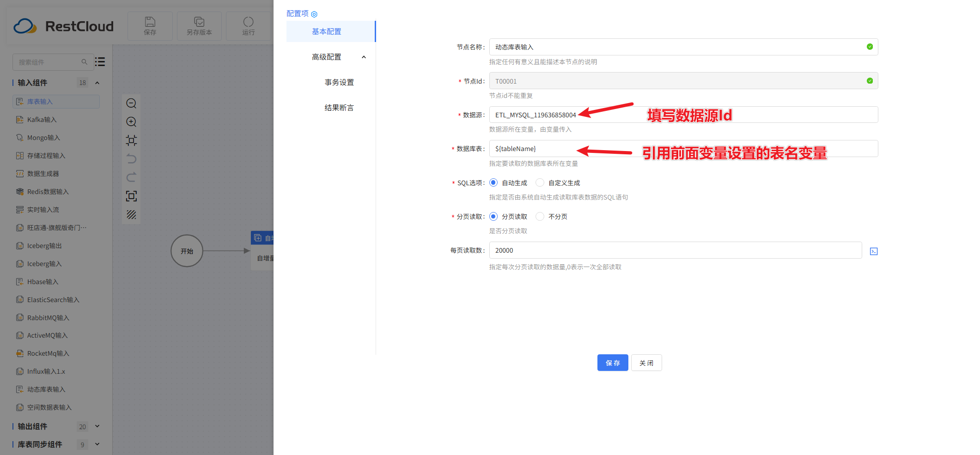Click the 关闭 button
This screenshot has height=455, width=980.
646,363
